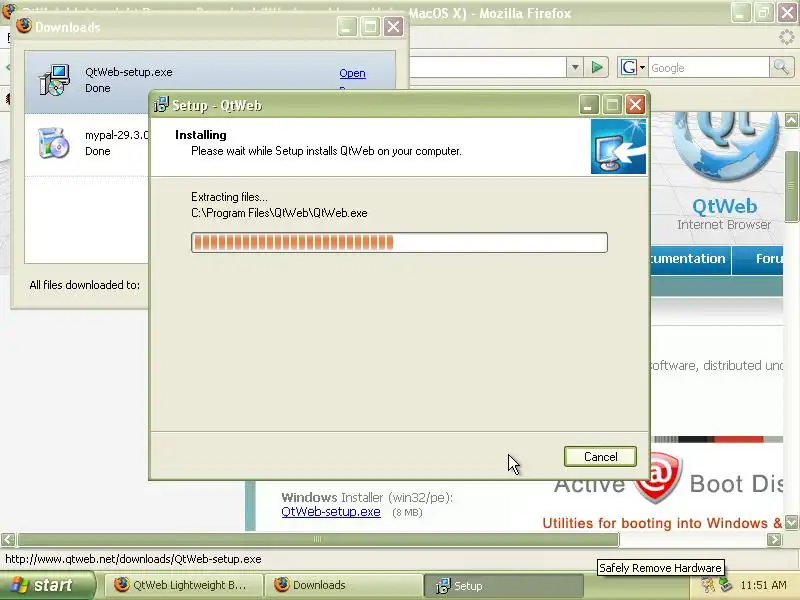Click the QtWeb Internet Browser heading text
The image size is (800, 600).
click(724, 214)
